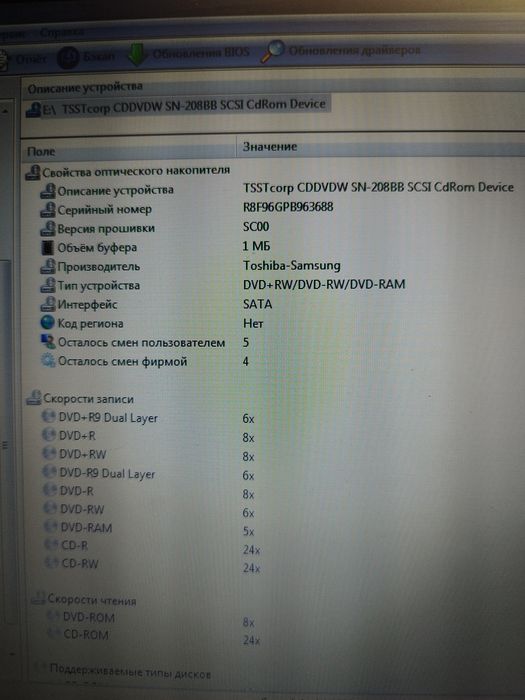Select user changes remaining value 5
The width and height of the screenshot is (525, 700).
pos(246,342)
